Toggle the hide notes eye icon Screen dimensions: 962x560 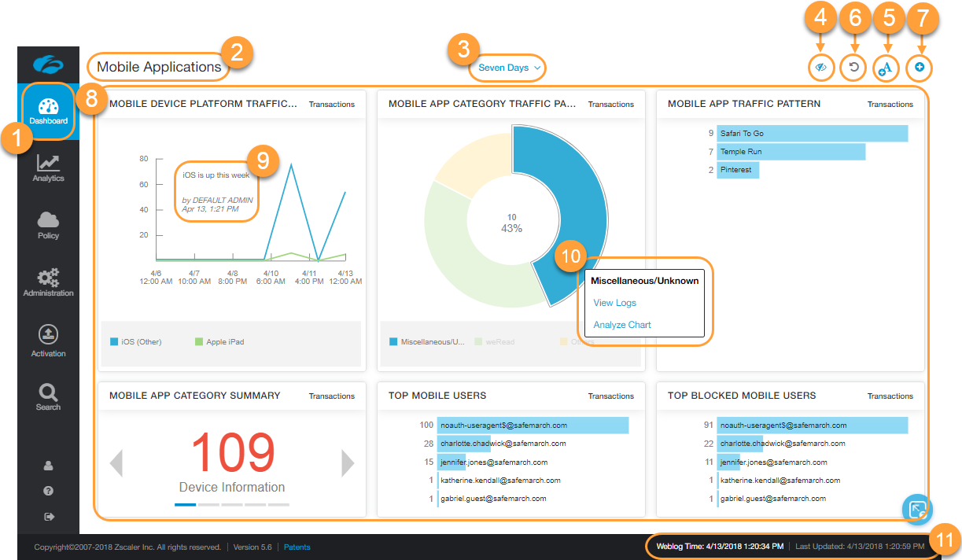tap(820, 68)
